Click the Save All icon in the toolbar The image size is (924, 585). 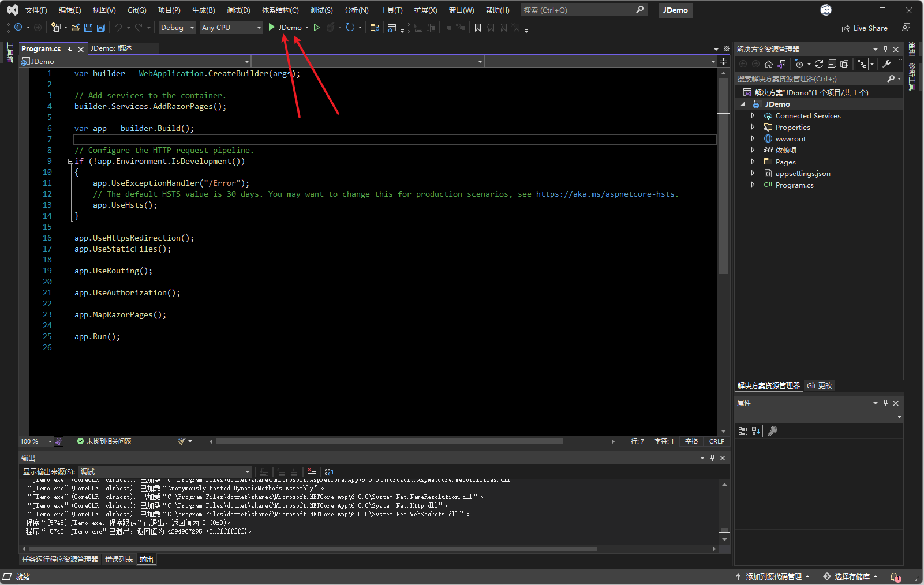101,28
